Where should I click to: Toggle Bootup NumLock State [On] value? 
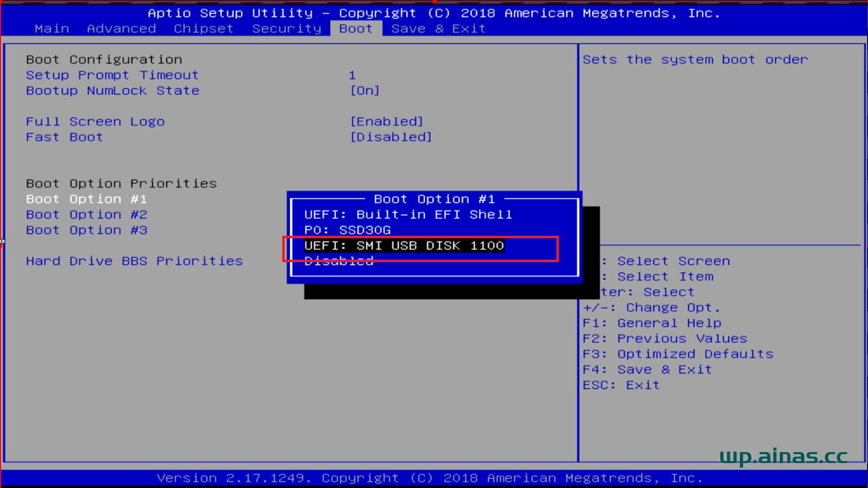pyautogui.click(x=365, y=91)
